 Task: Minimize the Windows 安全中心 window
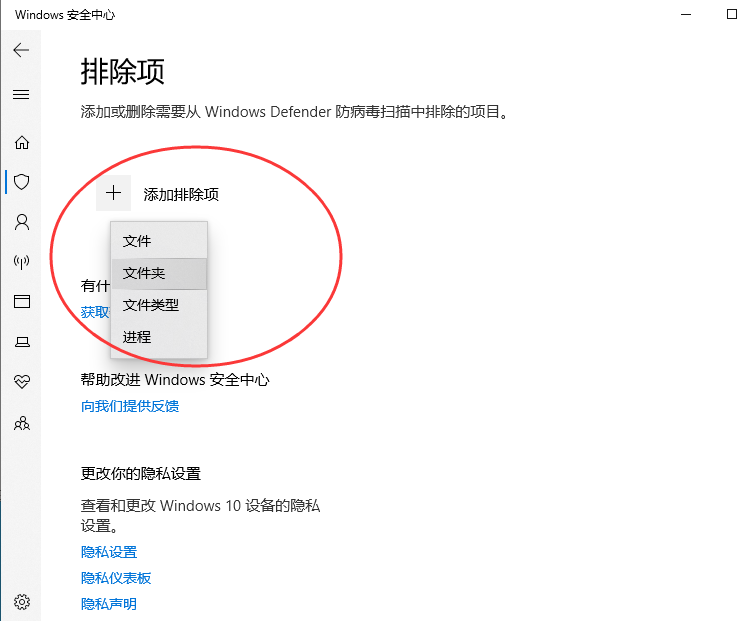click(686, 14)
